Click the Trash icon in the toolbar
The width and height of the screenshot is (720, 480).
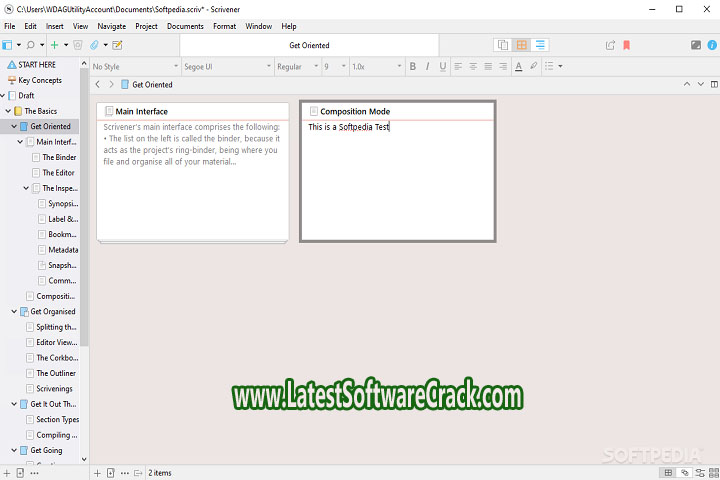[78, 45]
